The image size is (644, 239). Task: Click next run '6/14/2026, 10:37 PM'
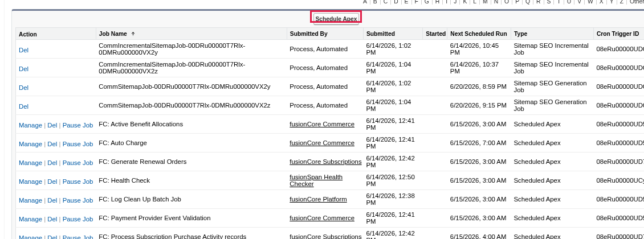coord(474,68)
